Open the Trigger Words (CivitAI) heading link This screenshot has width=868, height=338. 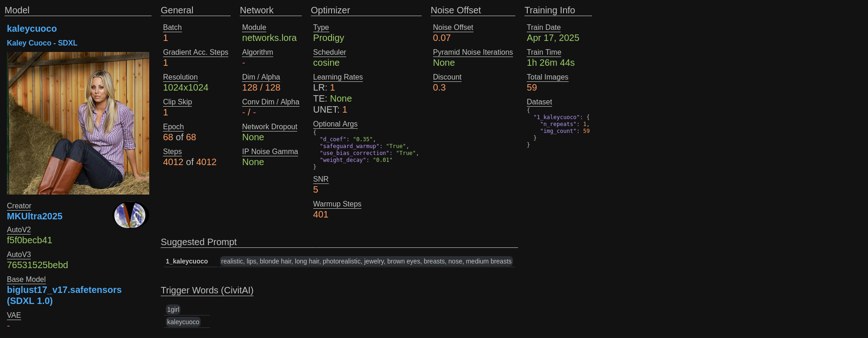point(207,290)
